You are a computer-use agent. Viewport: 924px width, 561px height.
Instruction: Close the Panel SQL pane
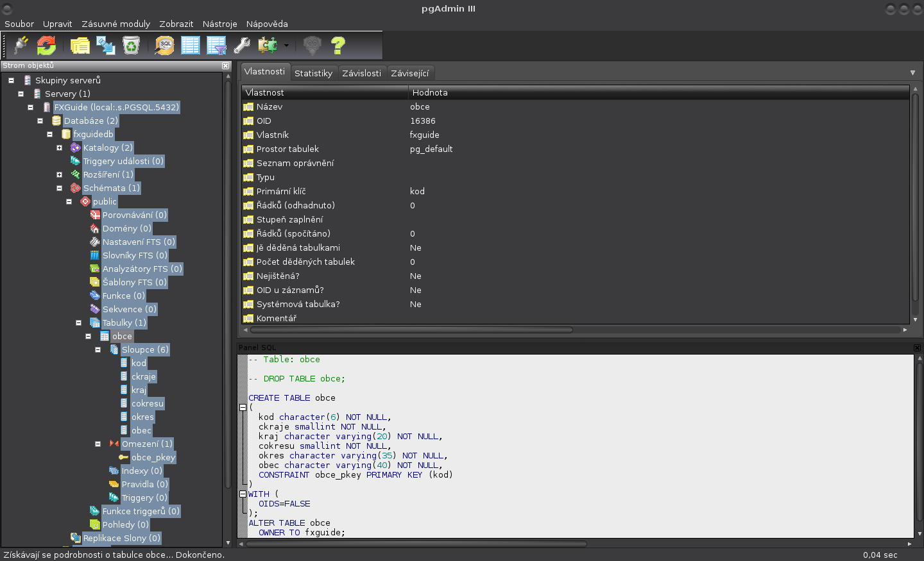coord(917,347)
